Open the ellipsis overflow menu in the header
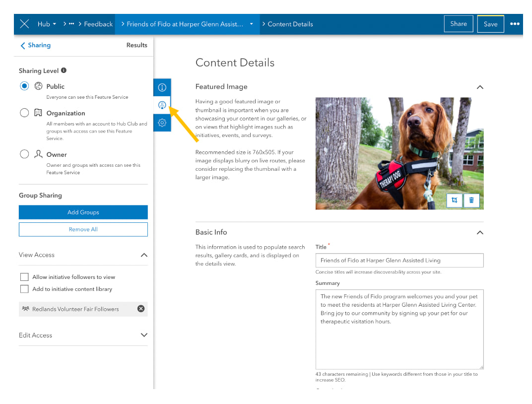Screen dimensions: 532x404 coord(515,23)
